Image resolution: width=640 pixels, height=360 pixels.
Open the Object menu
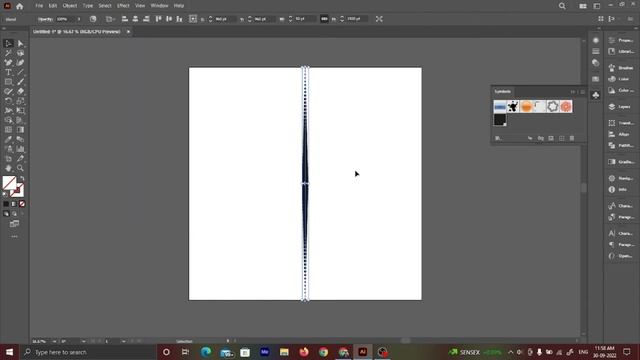[70, 6]
